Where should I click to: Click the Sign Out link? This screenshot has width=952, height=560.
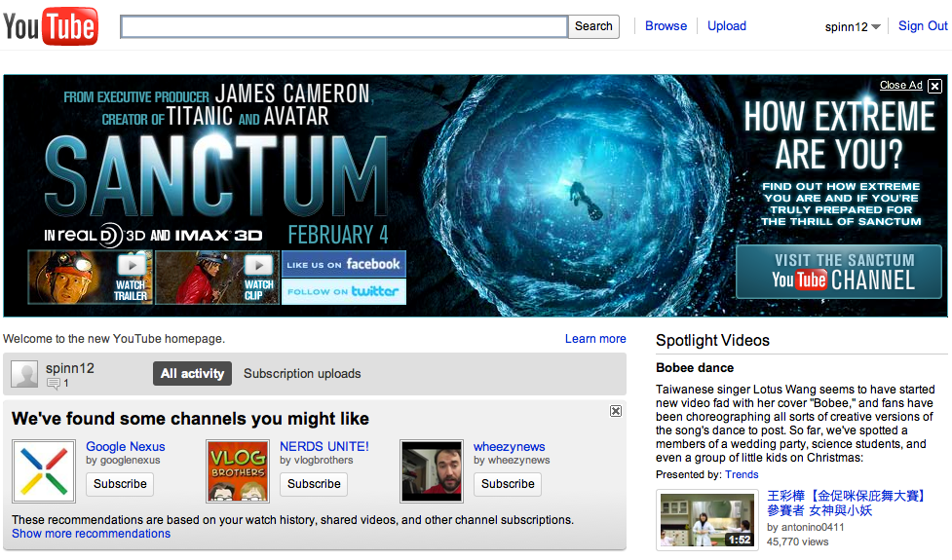pos(923,26)
